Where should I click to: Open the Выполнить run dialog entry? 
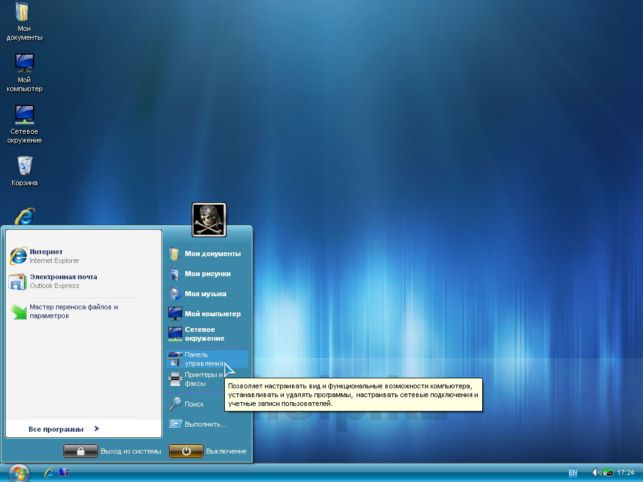[x=207, y=424]
